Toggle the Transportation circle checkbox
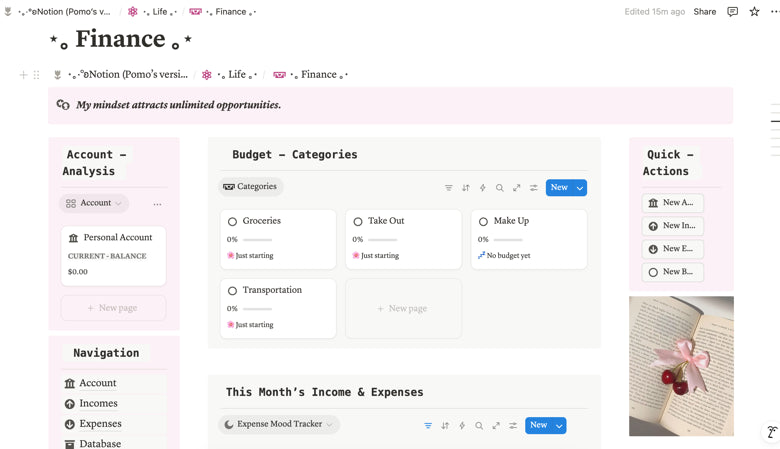 pos(233,290)
